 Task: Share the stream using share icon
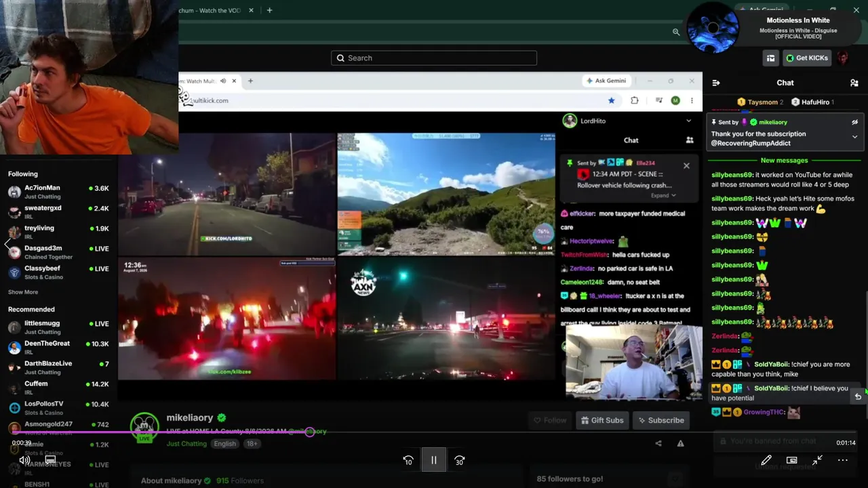click(658, 444)
